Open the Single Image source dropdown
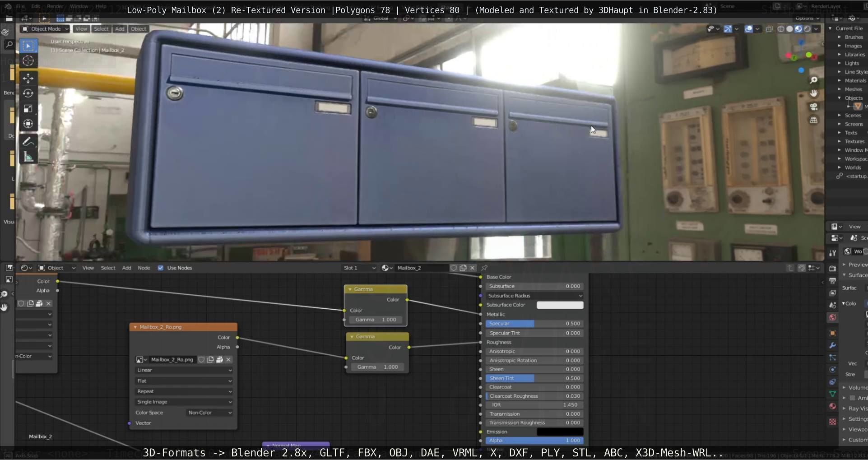868x460 pixels. [184, 402]
